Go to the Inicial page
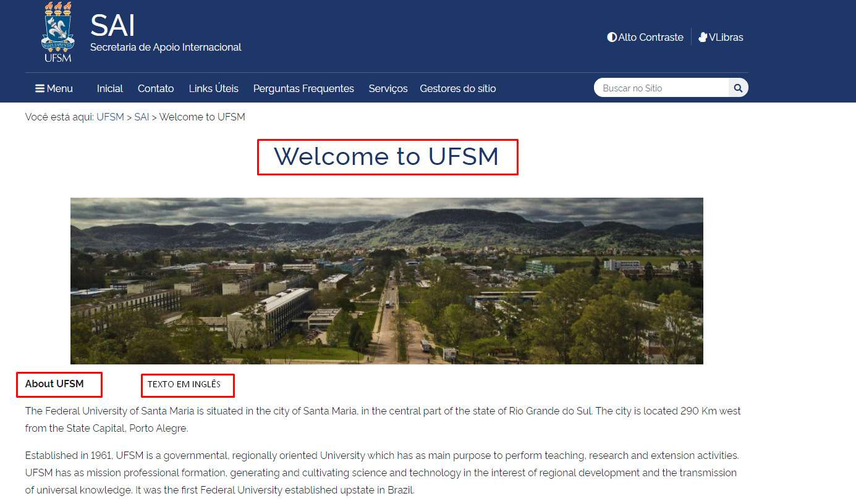This screenshot has height=504, width=856. point(110,88)
